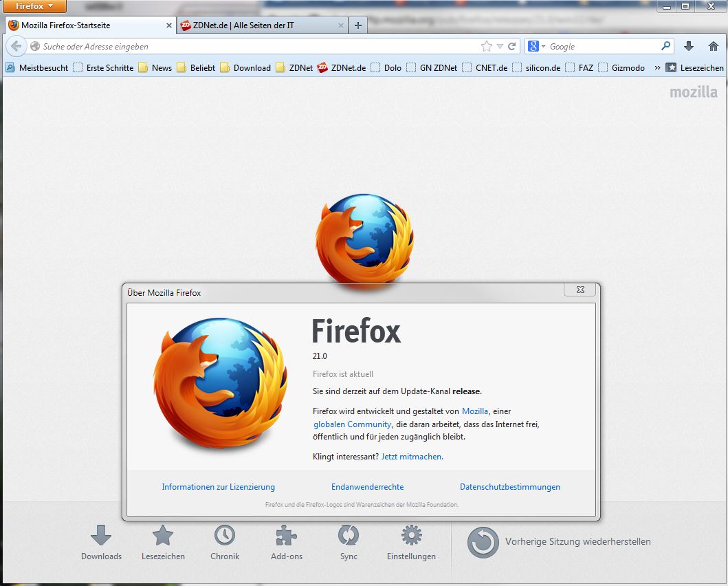Click the mozilla wordmark on start page

tap(693, 92)
